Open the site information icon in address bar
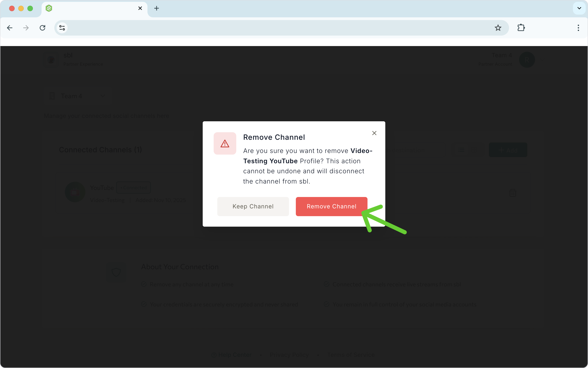 62,28
